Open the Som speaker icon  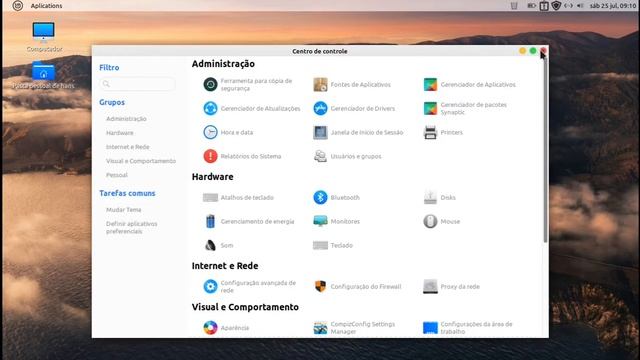point(210,245)
